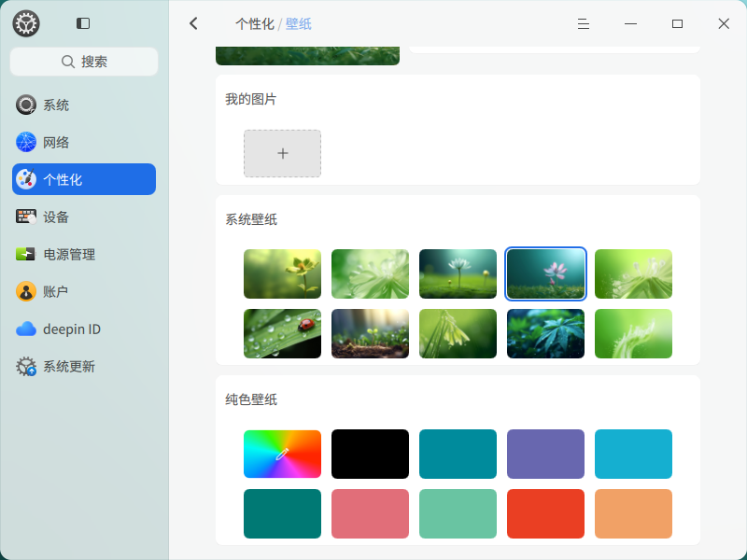Select the black solid color wallpaper
This screenshot has height=560, width=747.
(370, 454)
